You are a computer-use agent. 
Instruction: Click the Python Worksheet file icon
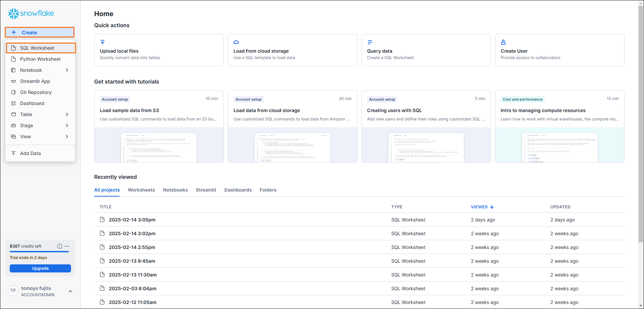point(13,59)
